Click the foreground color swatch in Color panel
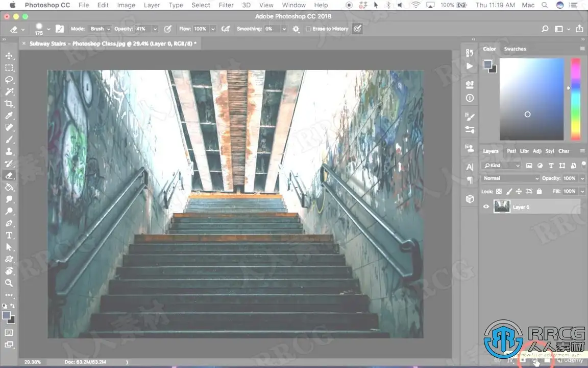Image resolution: width=588 pixels, height=368 pixels. pyautogui.click(x=487, y=64)
